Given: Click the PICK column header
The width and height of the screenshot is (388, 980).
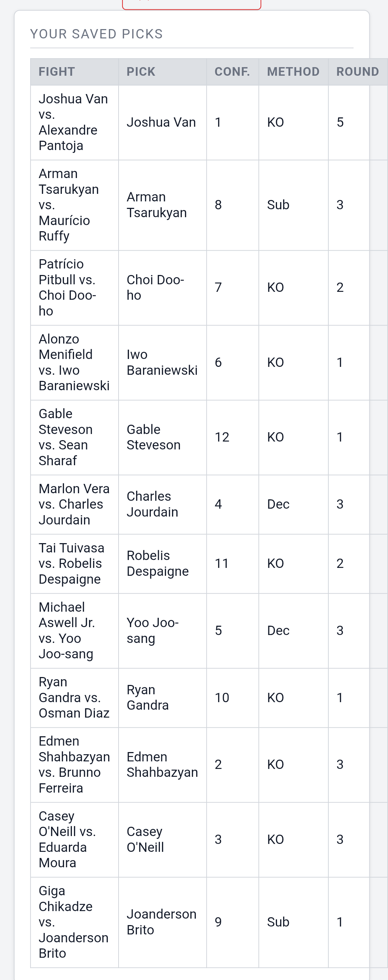Looking at the screenshot, I should coord(141,71).
